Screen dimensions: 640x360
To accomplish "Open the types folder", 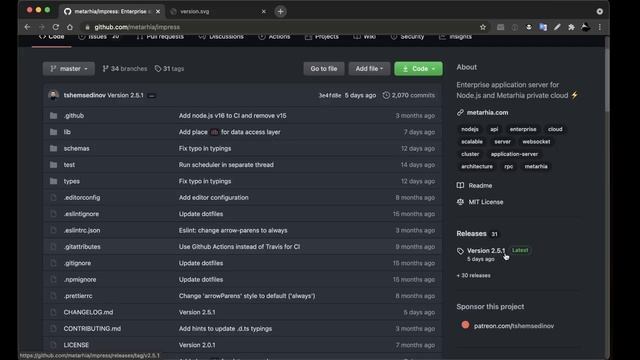I will [x=71, y=181].
